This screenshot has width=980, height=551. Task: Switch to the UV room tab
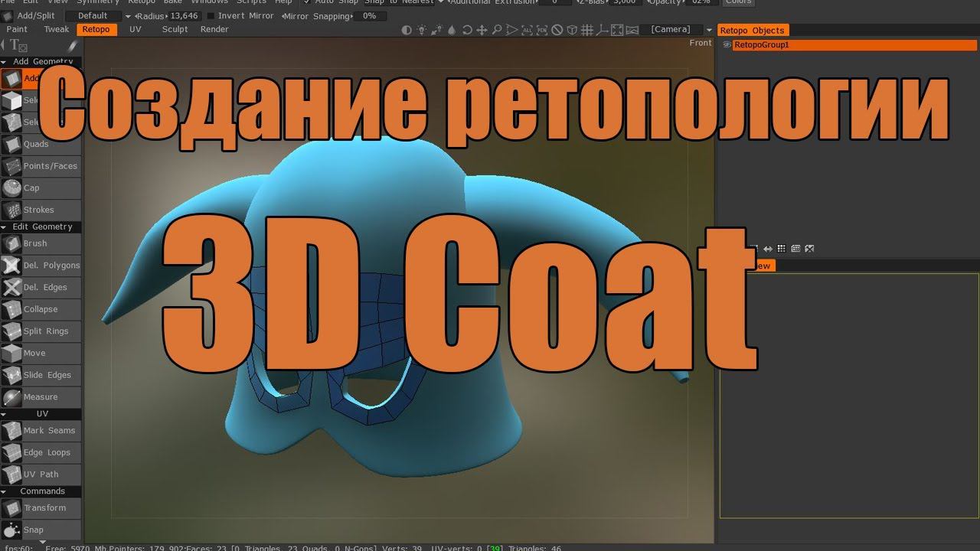[x=136, y=29]
